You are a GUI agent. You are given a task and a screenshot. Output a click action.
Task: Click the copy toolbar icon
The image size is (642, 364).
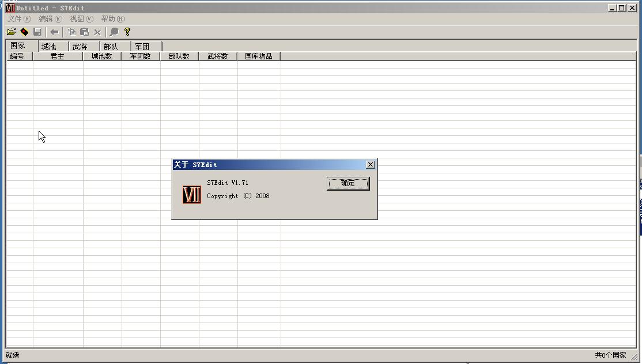71,32
